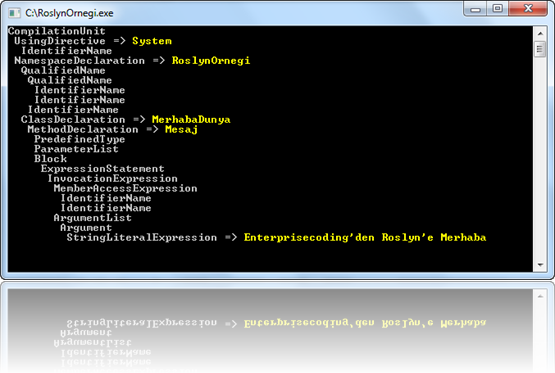Click the C:\RoslynOrnegi.exe title text
Screen dimensions: 555x373
(x=69, y=13)
